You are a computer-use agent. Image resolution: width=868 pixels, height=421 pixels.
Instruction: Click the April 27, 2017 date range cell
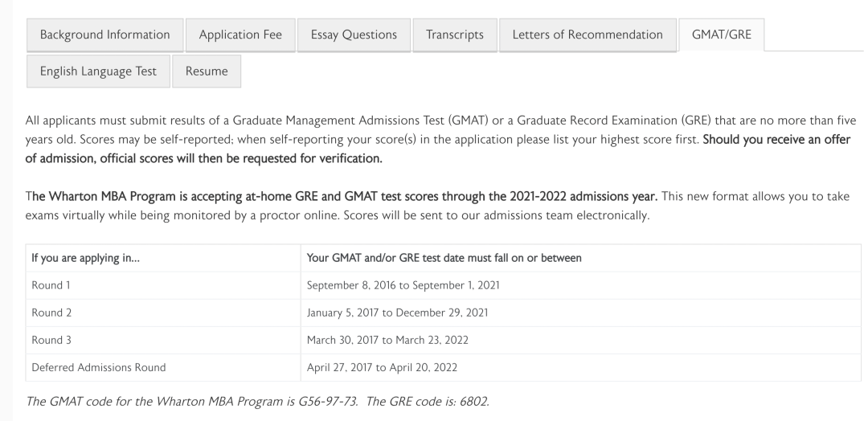click(x=382, y=367)
